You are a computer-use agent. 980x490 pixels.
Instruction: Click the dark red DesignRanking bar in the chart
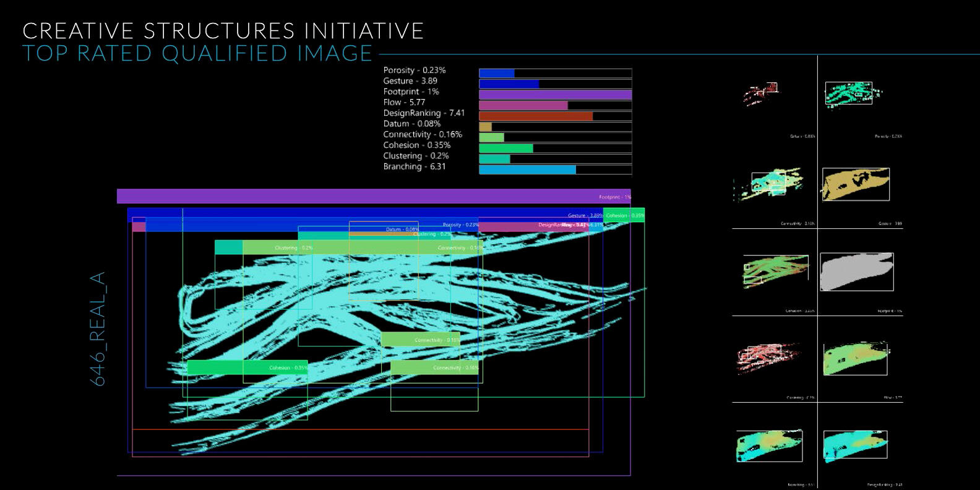click(536, 116)
